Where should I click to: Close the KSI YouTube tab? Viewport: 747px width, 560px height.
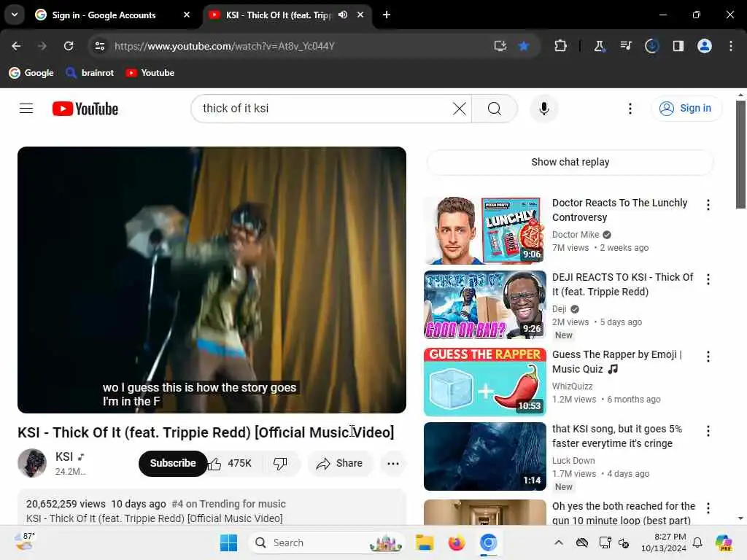(360, 15)
